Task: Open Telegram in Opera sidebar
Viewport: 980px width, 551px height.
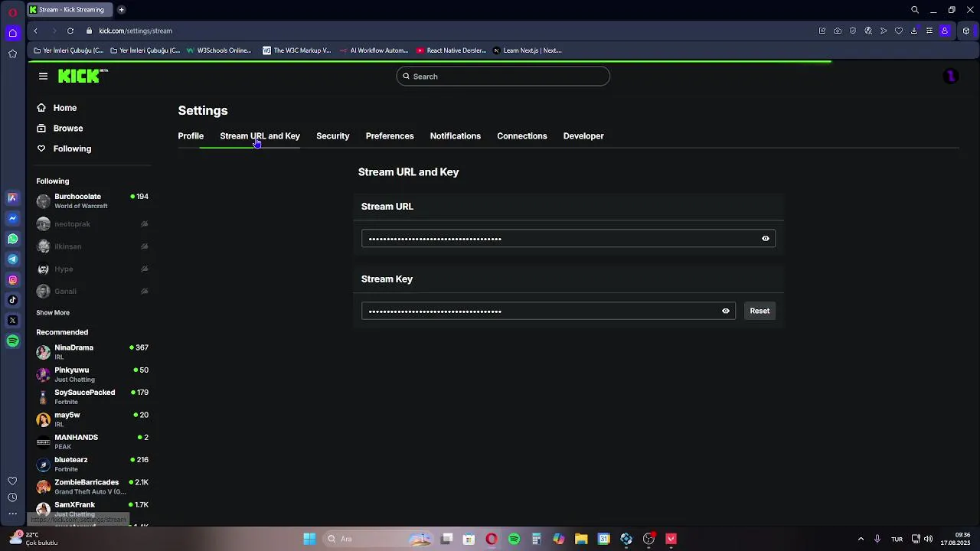Action: 12,259
